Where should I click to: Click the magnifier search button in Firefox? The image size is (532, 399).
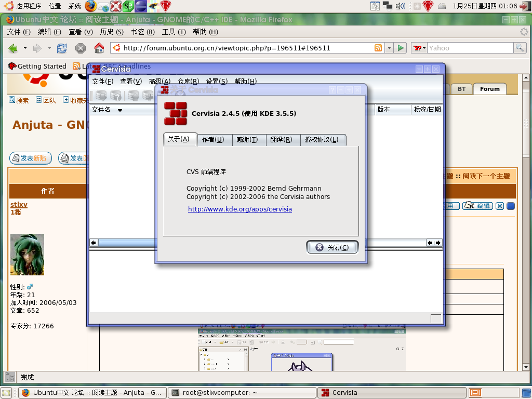[520, 48]
